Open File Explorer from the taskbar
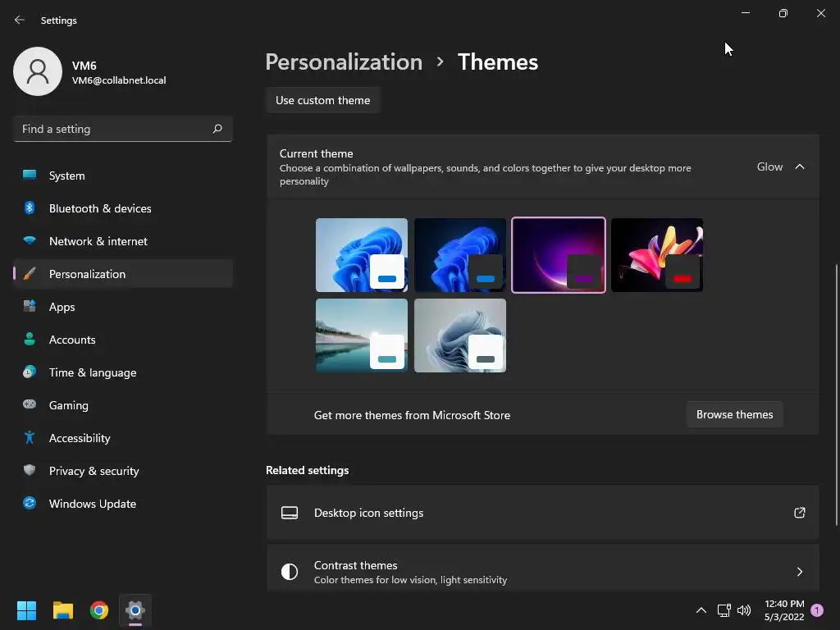840x630 pixels. [x=62, y=610]
